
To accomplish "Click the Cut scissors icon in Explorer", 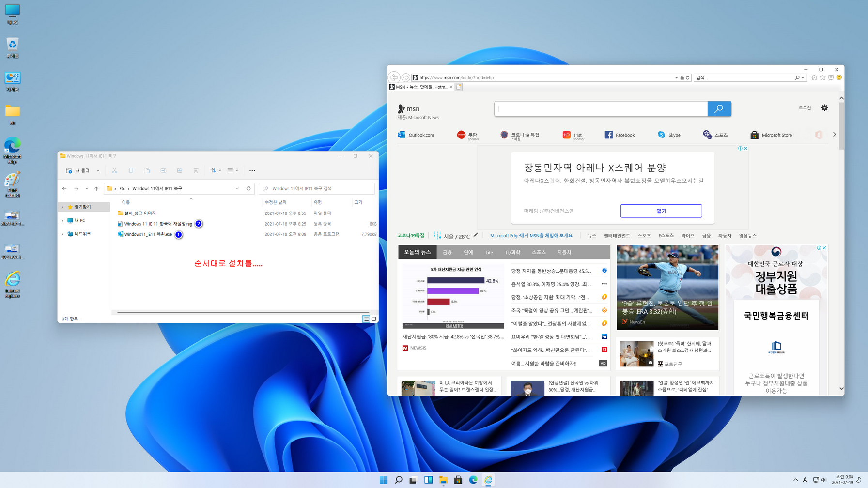I will [115, 170].
